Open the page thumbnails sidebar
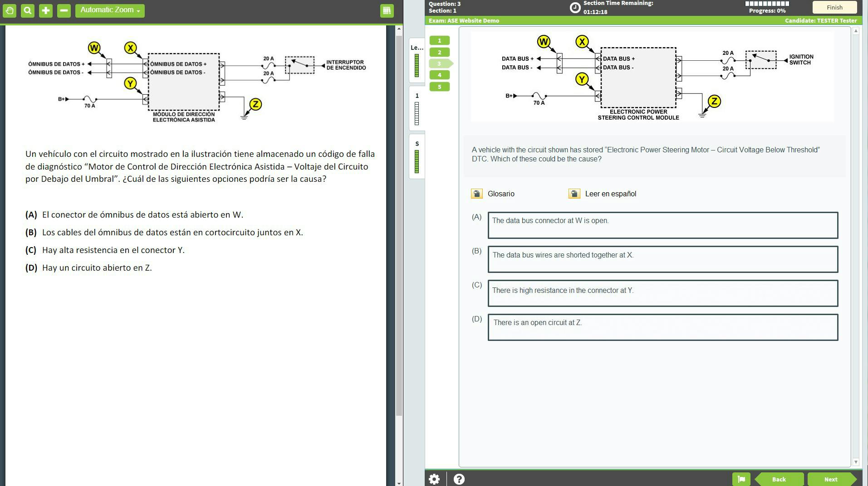This screenshot has height=486, width=868. [386, 10]
